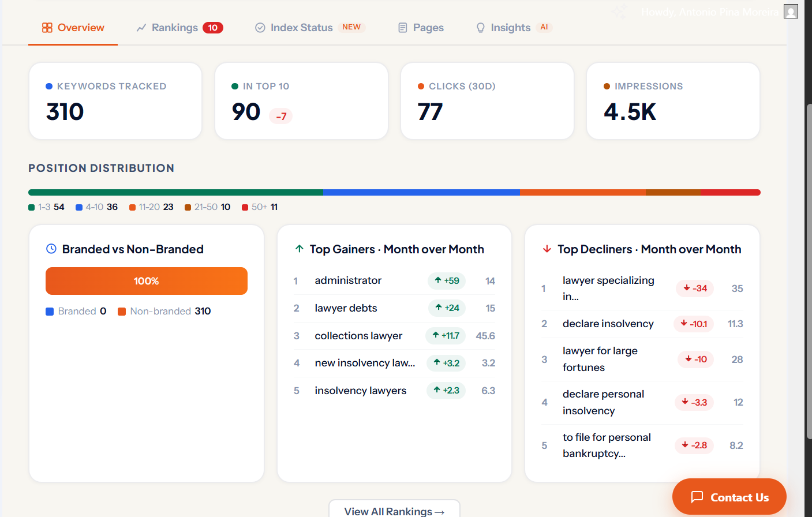This screenshot has height=517, width=812.
Task: Click the 1-3 legend entry
Action: click(x=46, y=207)
